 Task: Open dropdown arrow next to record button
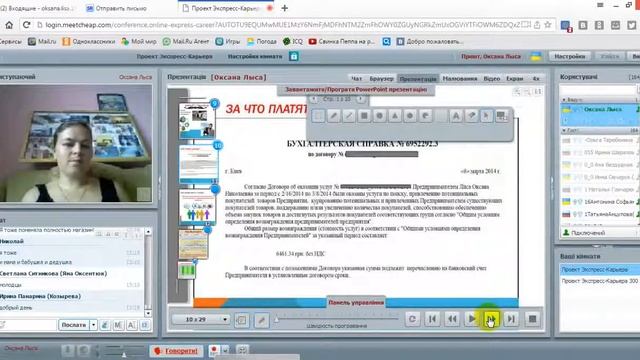coord(225,350)
